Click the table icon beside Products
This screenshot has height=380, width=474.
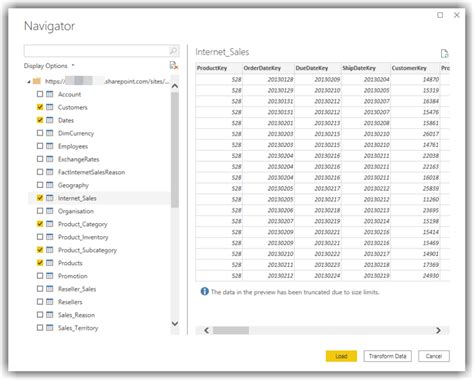tap(50, 263)
